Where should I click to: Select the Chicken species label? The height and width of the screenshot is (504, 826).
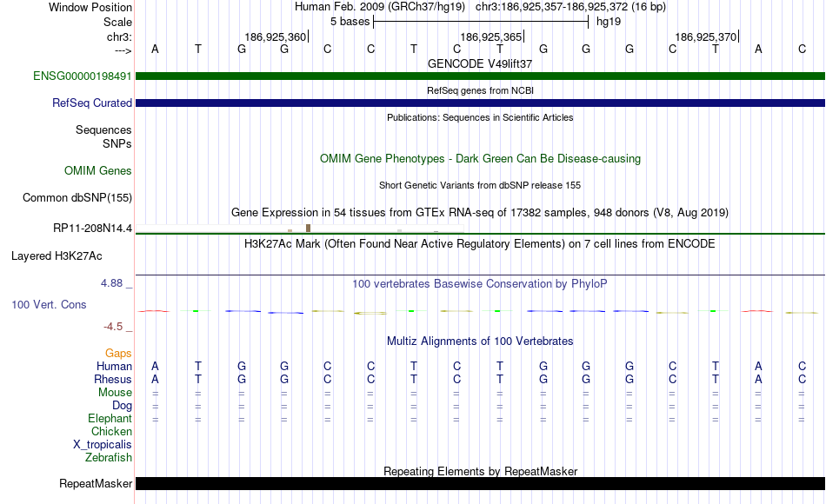point(111,431)
